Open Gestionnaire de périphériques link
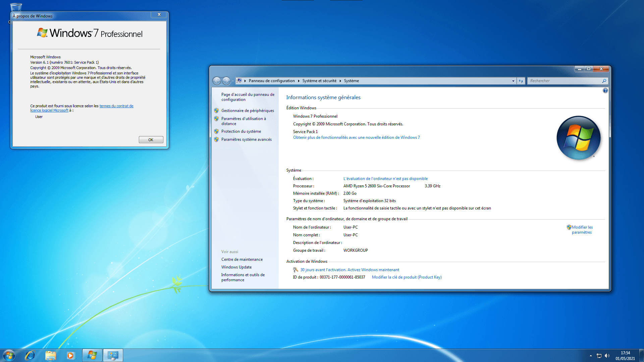The image size is (644, 362). point(248,111)
